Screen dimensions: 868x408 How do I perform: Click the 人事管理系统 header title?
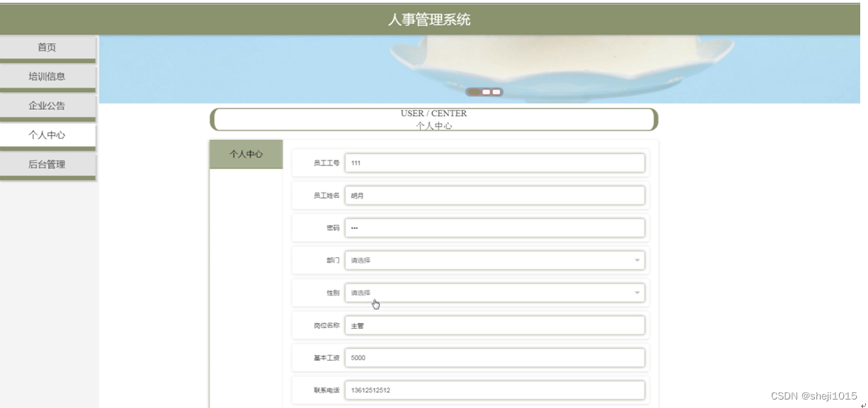point(429,20)
